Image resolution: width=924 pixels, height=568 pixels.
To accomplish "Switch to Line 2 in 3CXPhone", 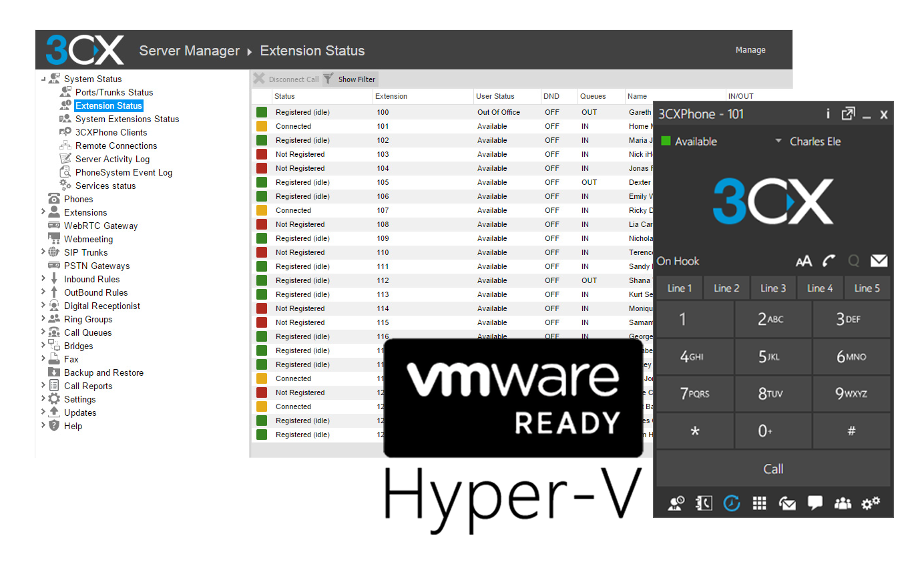I will click(x=726, y=288).
